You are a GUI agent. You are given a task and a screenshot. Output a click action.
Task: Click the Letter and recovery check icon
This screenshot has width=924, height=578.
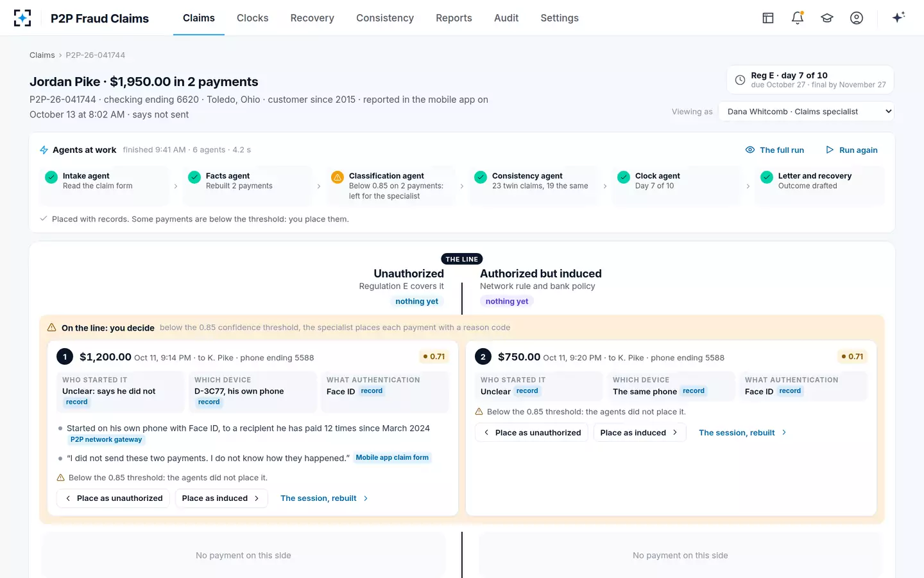tap(767, 177)
